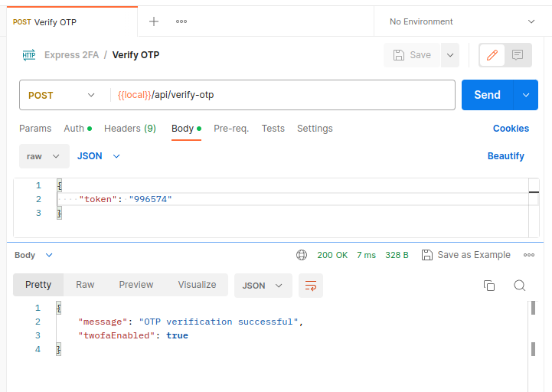
Task: Switch response view to Visualize
Action: 198,285
